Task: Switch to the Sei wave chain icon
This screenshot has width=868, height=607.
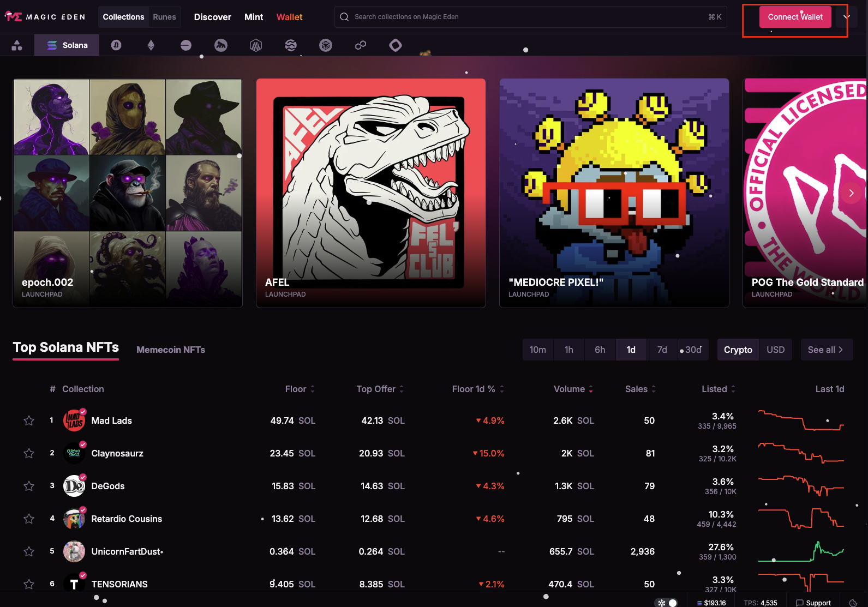Action: coord(291,45)
